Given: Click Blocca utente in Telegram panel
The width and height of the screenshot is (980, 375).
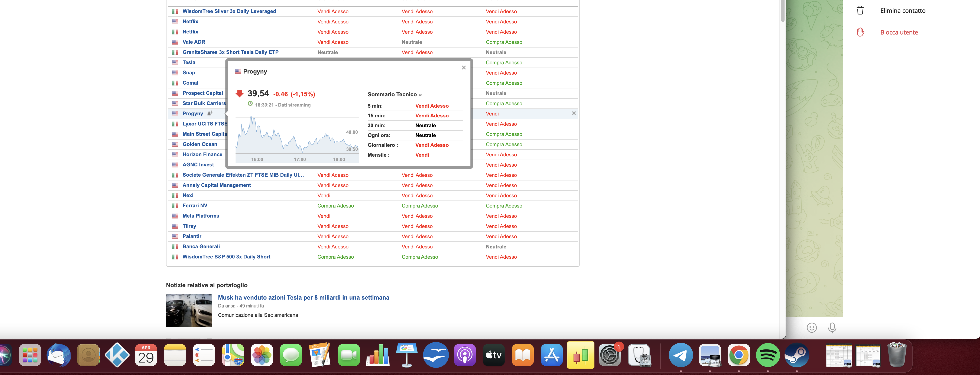Looking at the screenshot, I should tap(899, 32).
